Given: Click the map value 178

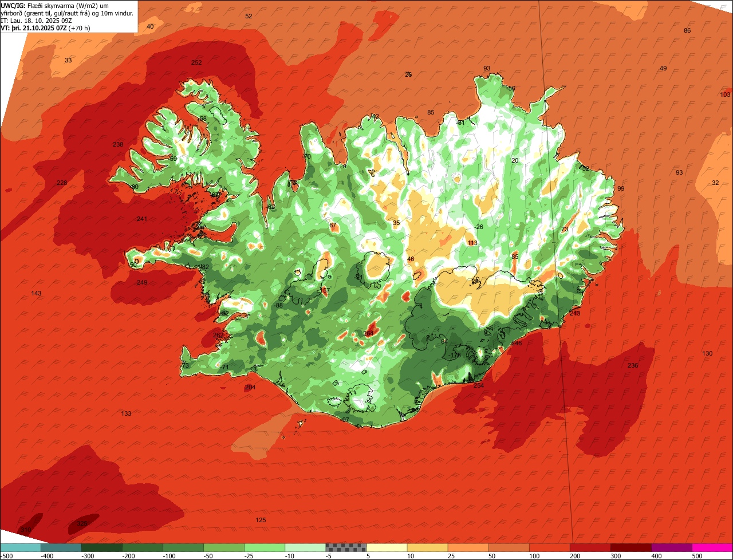Looking at the screenshot, I should tap(456, 356).
